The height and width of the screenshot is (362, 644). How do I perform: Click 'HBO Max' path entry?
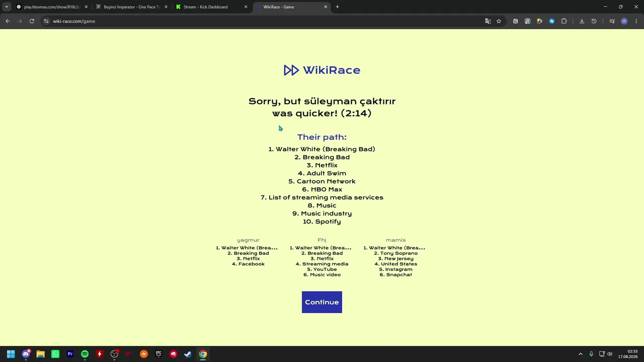[x=322, y=190]
